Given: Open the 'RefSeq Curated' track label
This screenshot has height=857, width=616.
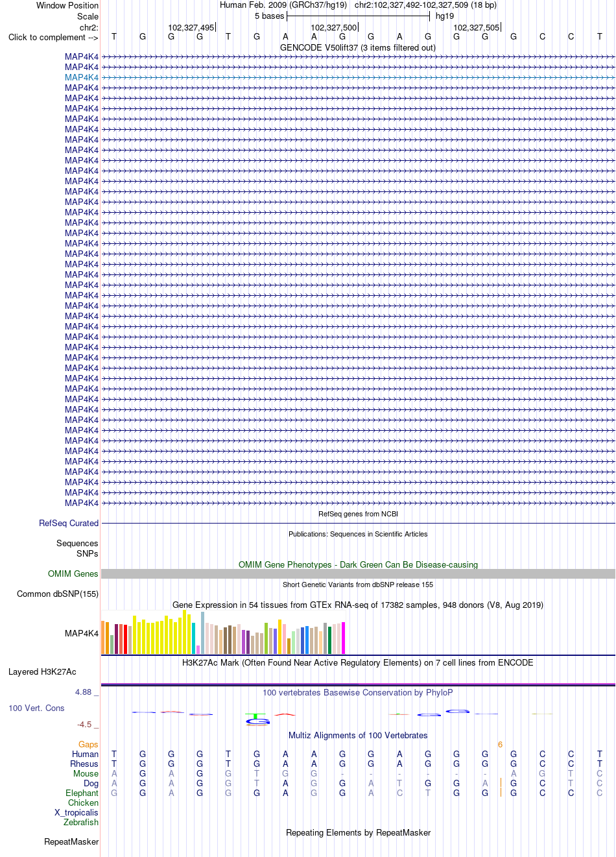Looking at the screenshot, I should tap(69, 523).
